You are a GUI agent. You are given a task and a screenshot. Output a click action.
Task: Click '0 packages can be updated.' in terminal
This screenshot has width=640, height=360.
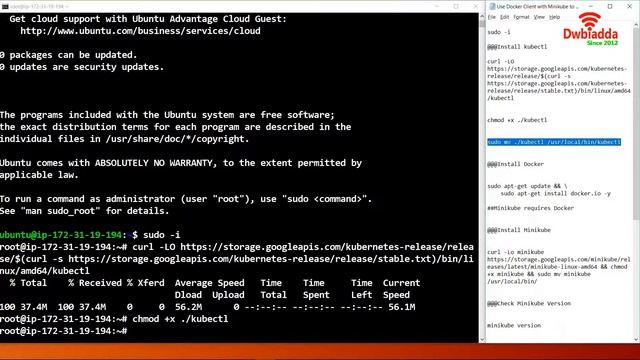coord(69,55)
